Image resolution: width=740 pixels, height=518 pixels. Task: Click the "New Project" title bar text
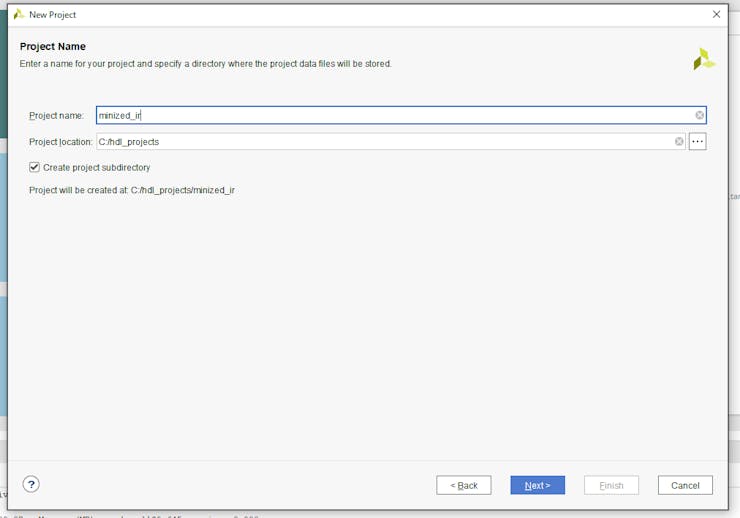52,15
